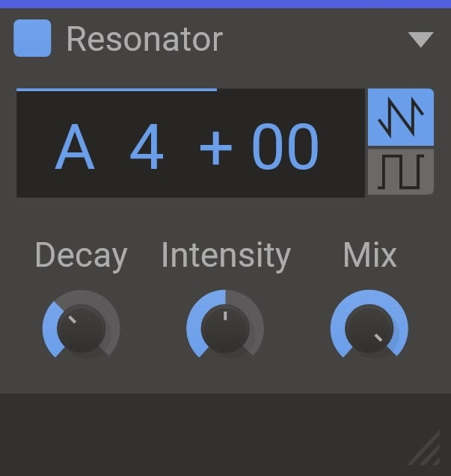Click the blue bar at top edge
The width and height of the screenshot is (451, 476).
225,4
